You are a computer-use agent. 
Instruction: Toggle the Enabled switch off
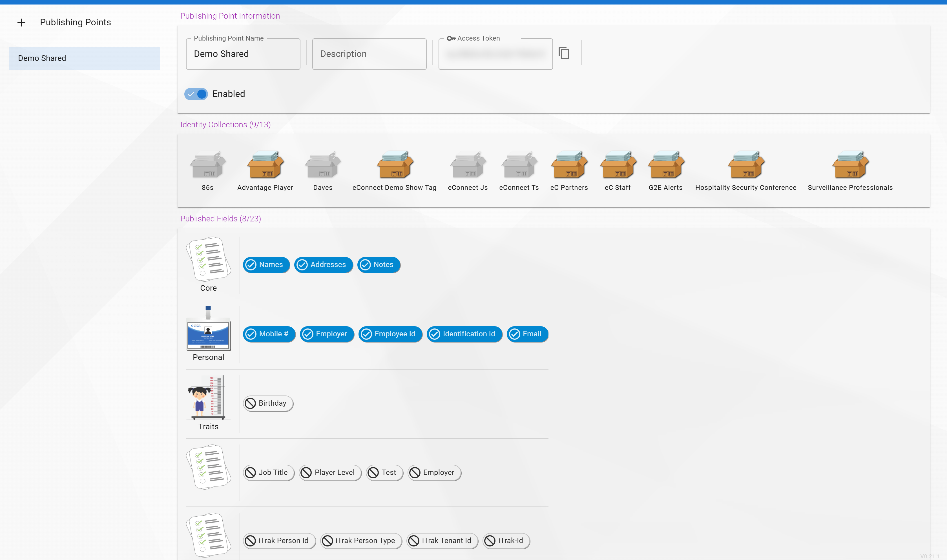point(196,94)
